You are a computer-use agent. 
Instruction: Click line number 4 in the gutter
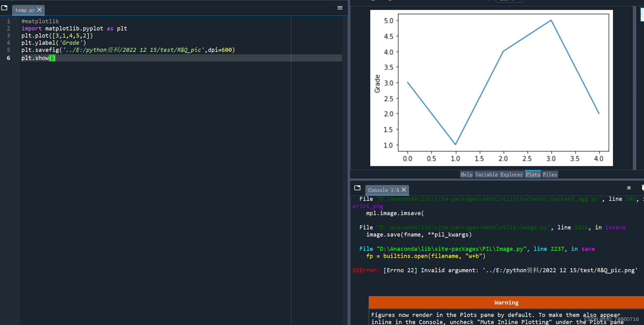tap(8, 43)
